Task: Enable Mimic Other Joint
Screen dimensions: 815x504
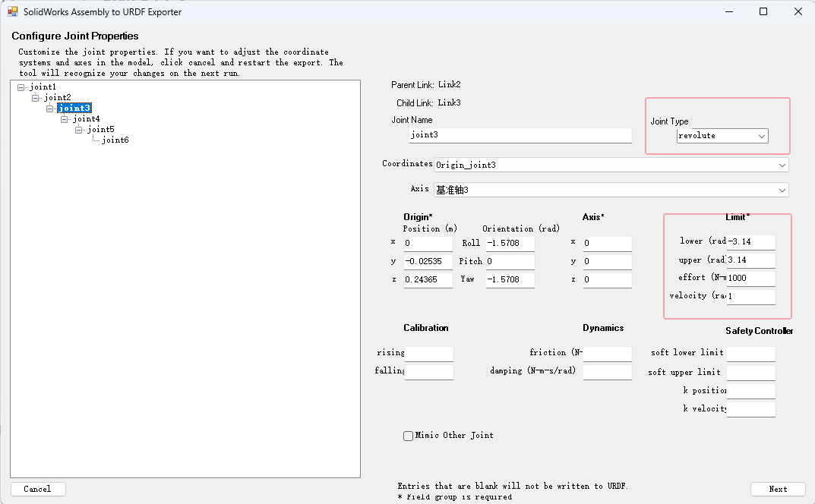Action: pyautogui.click(x=408, y=435)
